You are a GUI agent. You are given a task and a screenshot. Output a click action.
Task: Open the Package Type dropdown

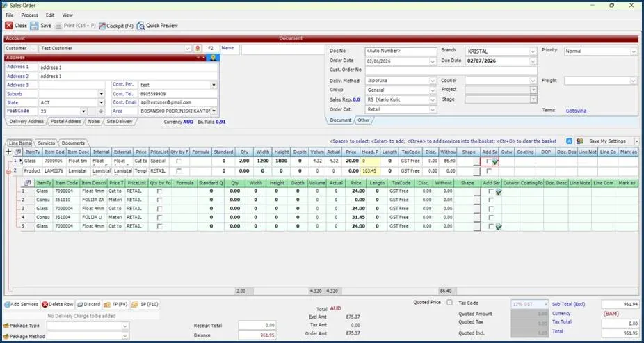125,326
